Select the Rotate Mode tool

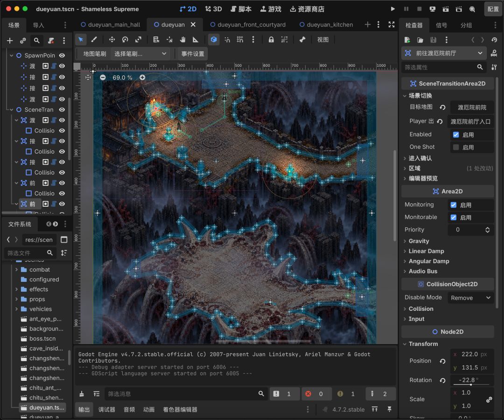click(125, 40)
